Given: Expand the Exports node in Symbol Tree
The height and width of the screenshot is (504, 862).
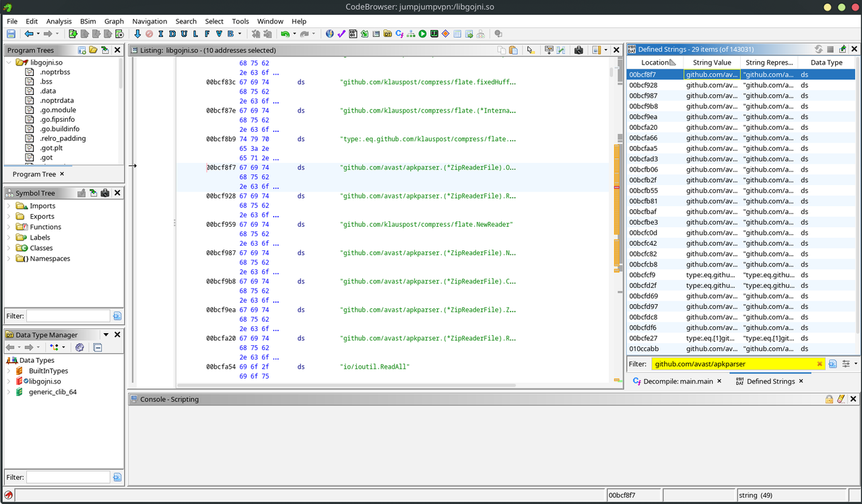Looking at the screenshot, I should point(9,216).
